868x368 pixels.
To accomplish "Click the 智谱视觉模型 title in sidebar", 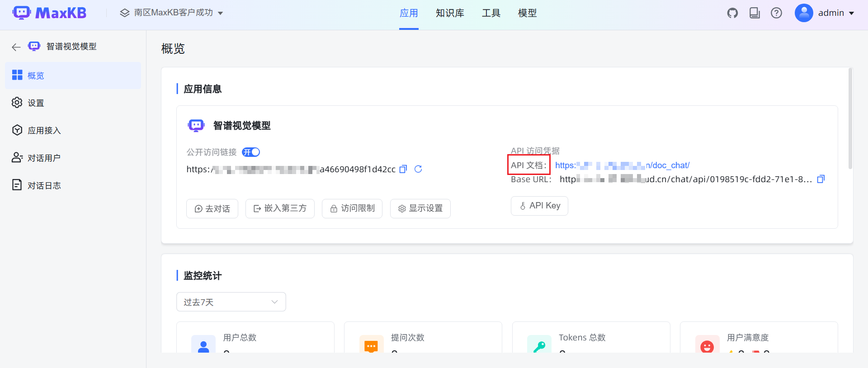I will point(71,47).
